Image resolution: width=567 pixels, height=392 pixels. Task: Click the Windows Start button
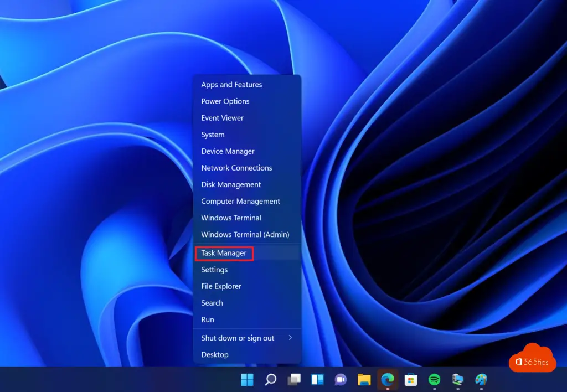pos(247,380)
